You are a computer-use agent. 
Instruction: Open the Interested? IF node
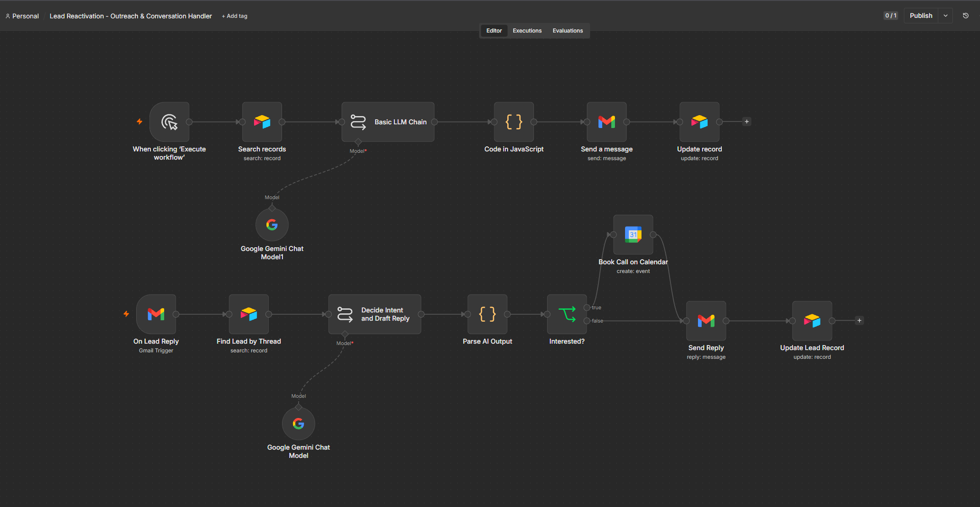point(567,314)
